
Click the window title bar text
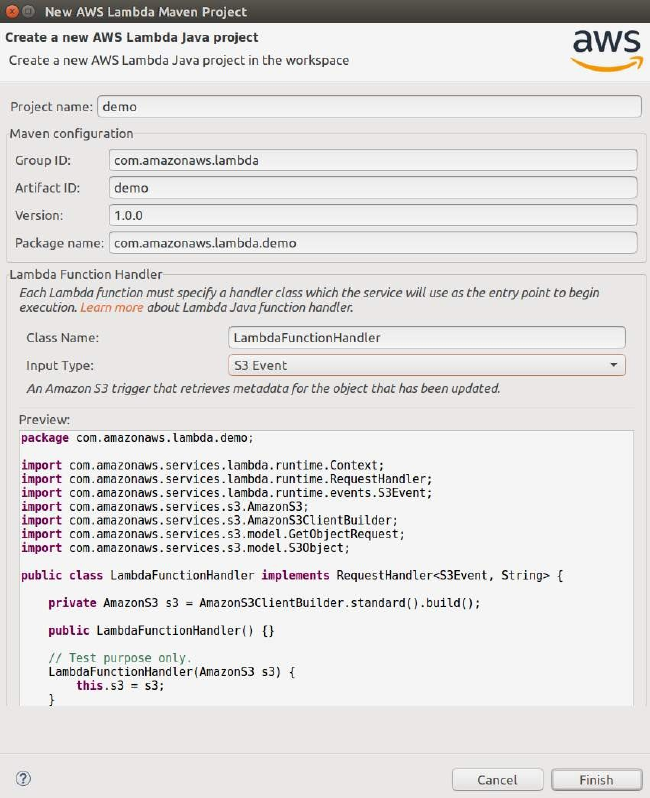[146, 12]
